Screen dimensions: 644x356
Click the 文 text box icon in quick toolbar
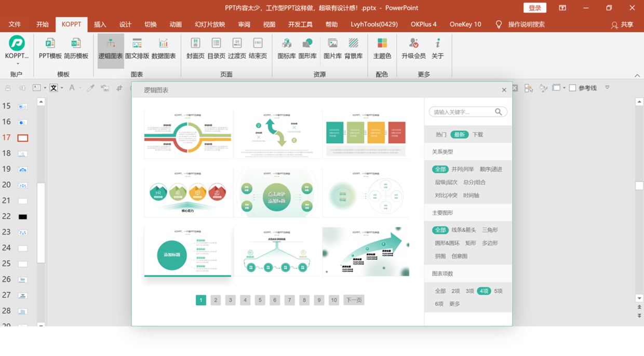pos(53,88)
